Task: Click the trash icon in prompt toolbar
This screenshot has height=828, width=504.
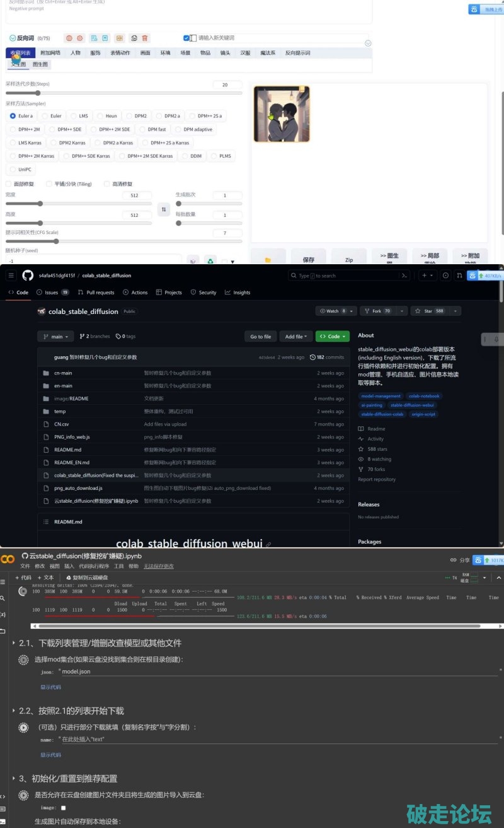Action: pos(145,38)
